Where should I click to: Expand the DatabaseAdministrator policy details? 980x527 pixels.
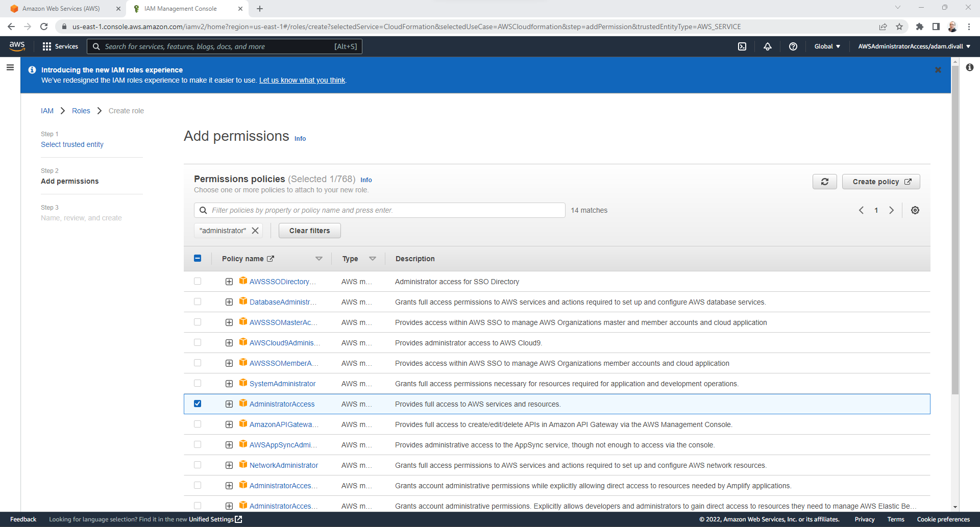pos(229,302)
